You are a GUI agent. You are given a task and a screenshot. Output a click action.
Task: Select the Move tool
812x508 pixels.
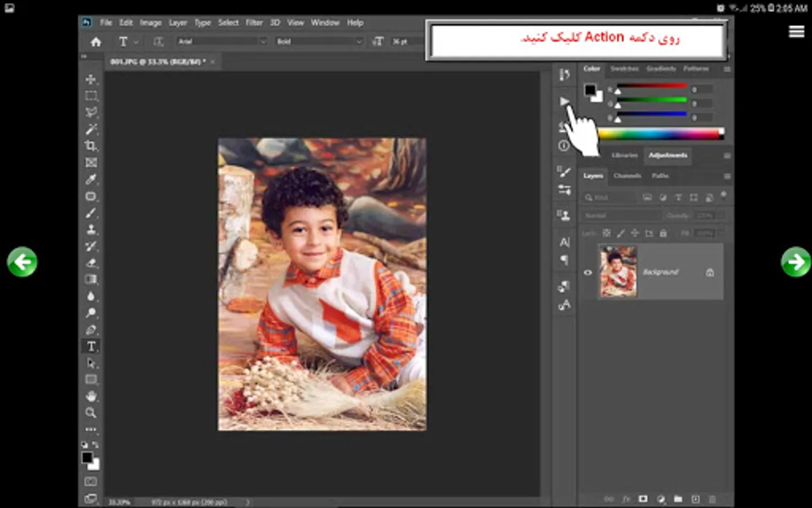pos(91,80)
